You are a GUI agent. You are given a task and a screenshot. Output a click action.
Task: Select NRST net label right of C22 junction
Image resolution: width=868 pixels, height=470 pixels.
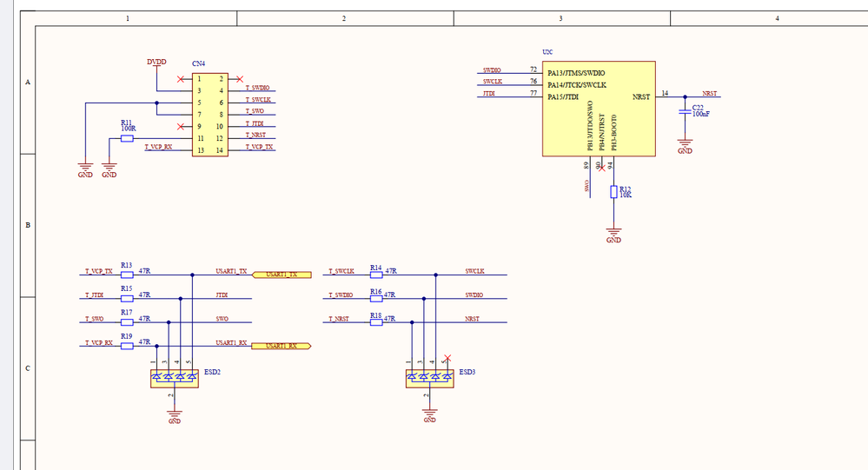(x=710, y=94)
